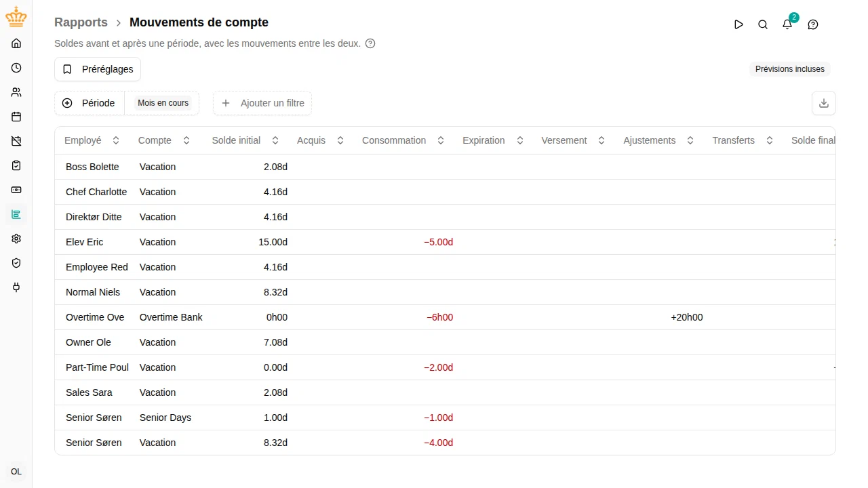This screenshot has height=488, width=868.
Task: Select the Chef Charlotte row name
Action: [x=96, y=192]
